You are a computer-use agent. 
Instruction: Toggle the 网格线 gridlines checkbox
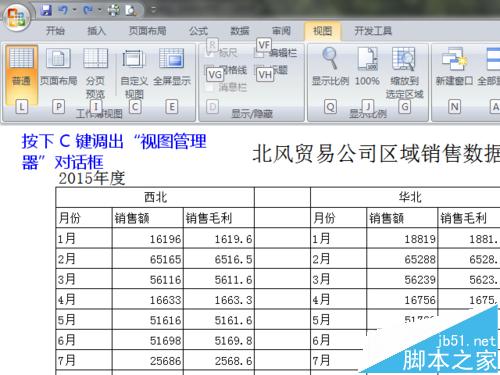(x=226, y=70)
